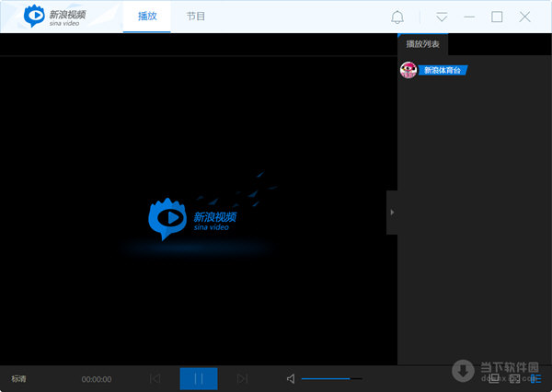Maximize the Sina Video window

[x=497, y=17]
